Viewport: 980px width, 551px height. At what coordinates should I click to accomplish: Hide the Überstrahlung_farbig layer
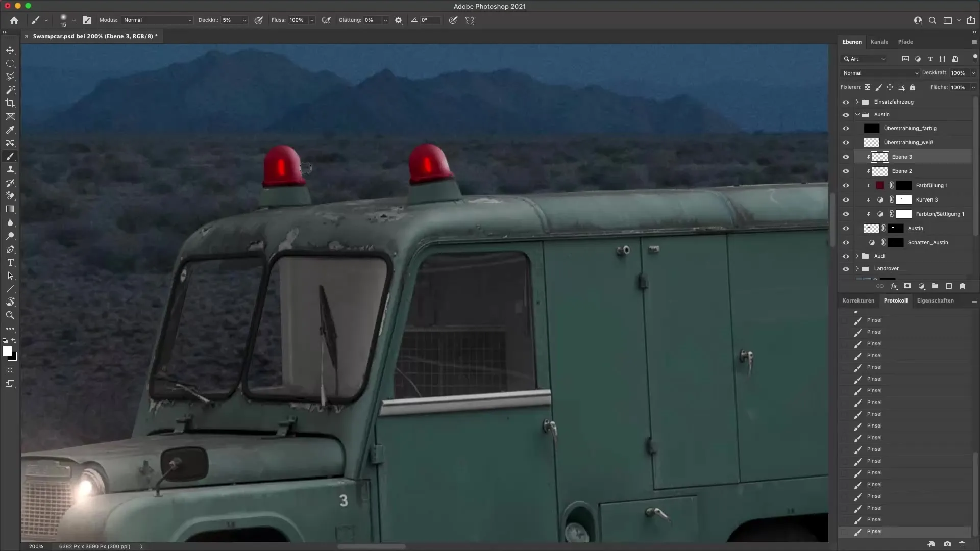pos(846,129)
